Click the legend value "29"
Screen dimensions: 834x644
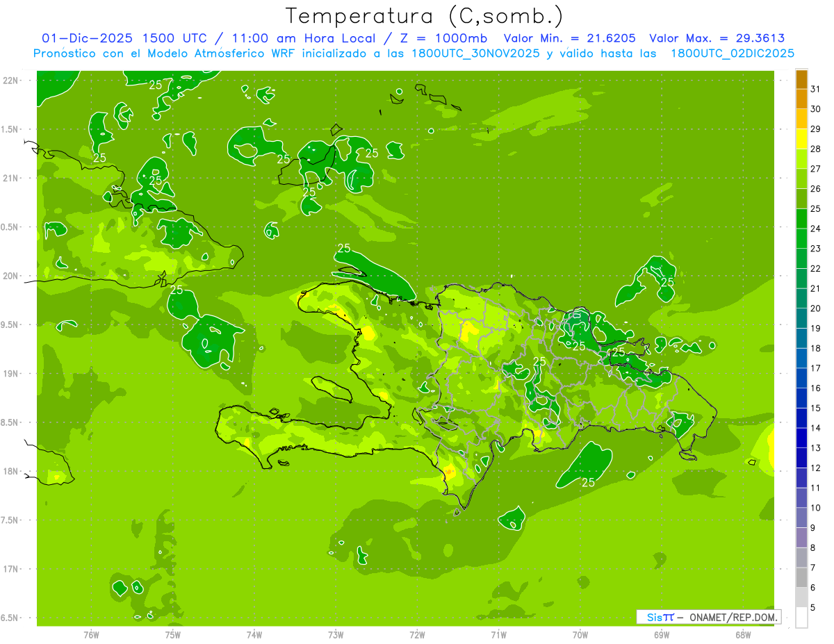point(815,129)
